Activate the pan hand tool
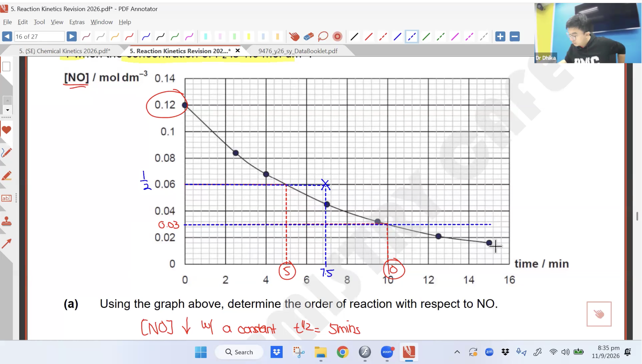This screenshot has width=642, height=364. tap(294, 37)
